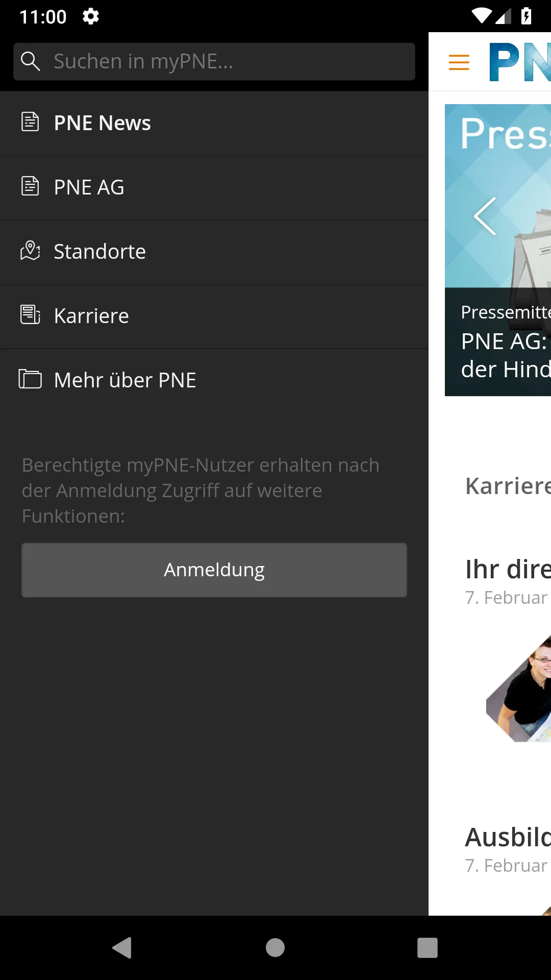
Task: Select the '7. Februar' date under 'Ausbild...'
Action: (x=506, y=866)
